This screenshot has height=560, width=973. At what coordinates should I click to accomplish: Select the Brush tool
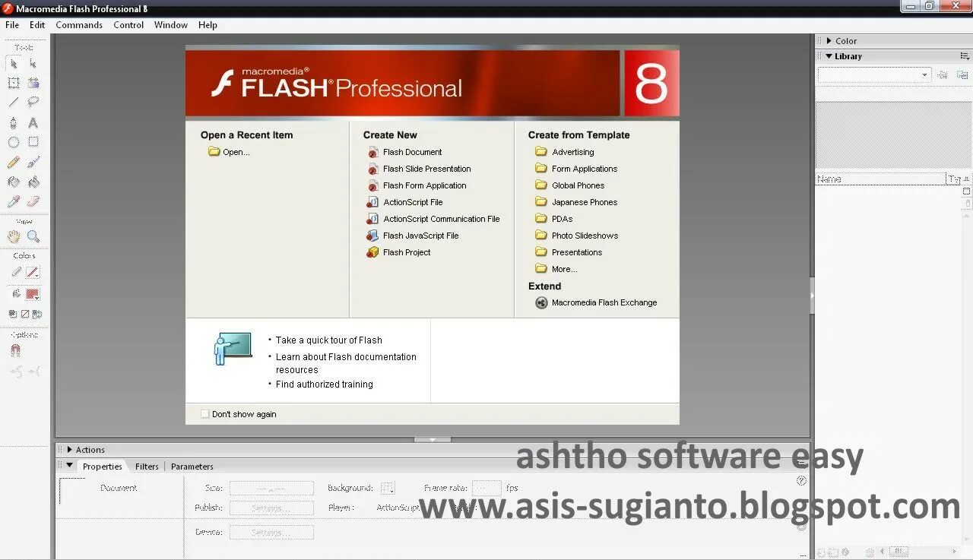(x=33, y=162)
